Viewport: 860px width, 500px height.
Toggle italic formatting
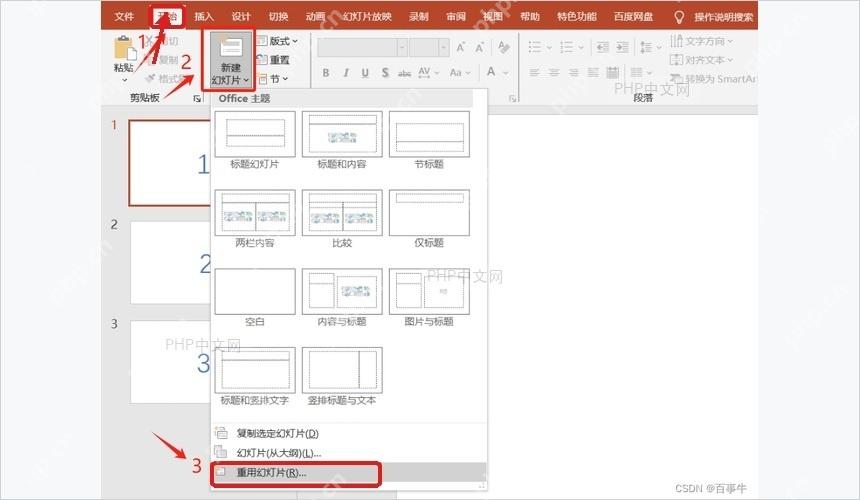(346, 72)
